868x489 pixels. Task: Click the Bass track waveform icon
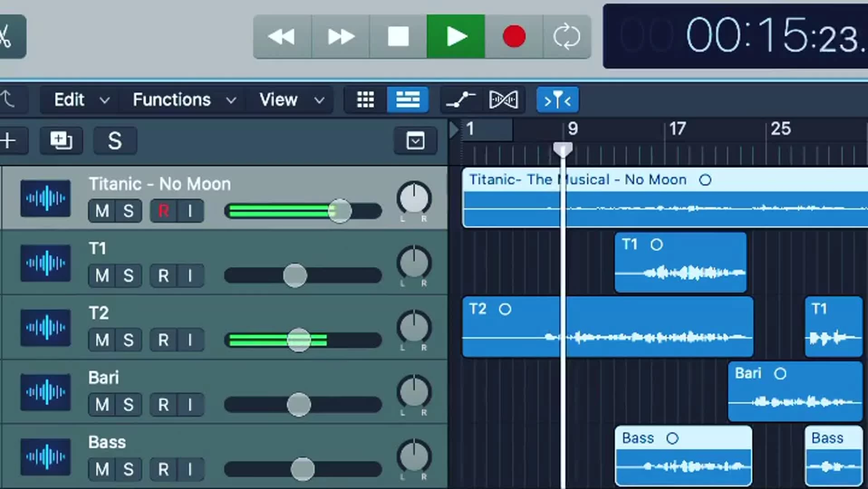click(45, 457)
